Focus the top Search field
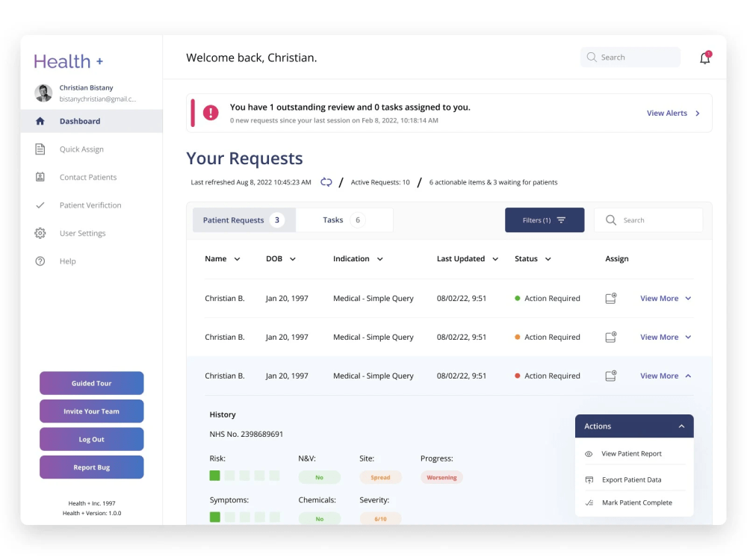 [x=630, y=57]
